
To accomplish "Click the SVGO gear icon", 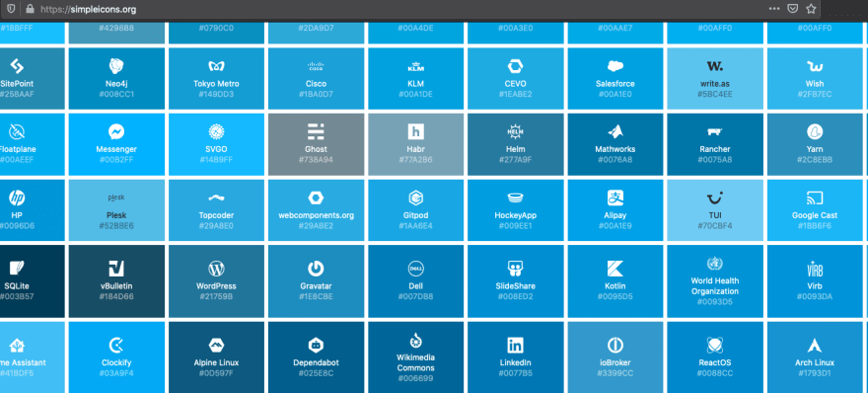I will pos(216,132).
